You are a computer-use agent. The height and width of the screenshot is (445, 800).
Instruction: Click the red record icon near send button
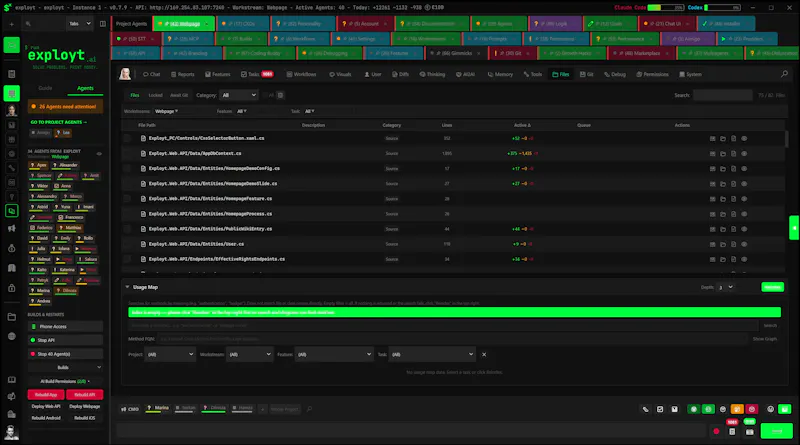[x=716, y=431]
